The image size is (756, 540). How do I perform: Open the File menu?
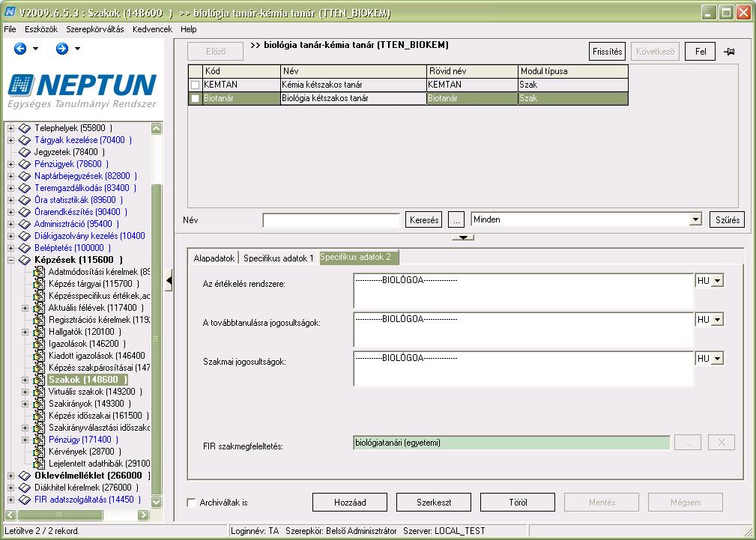click(10, 29)
